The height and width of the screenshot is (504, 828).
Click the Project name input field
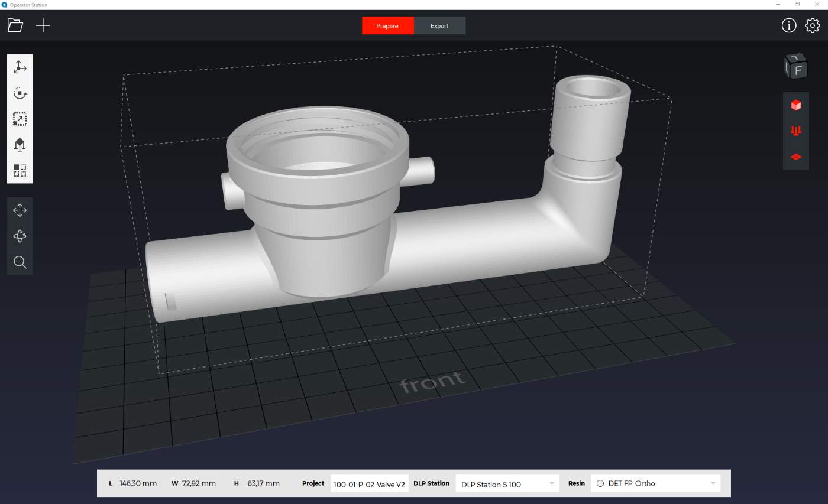pos(369,484)
